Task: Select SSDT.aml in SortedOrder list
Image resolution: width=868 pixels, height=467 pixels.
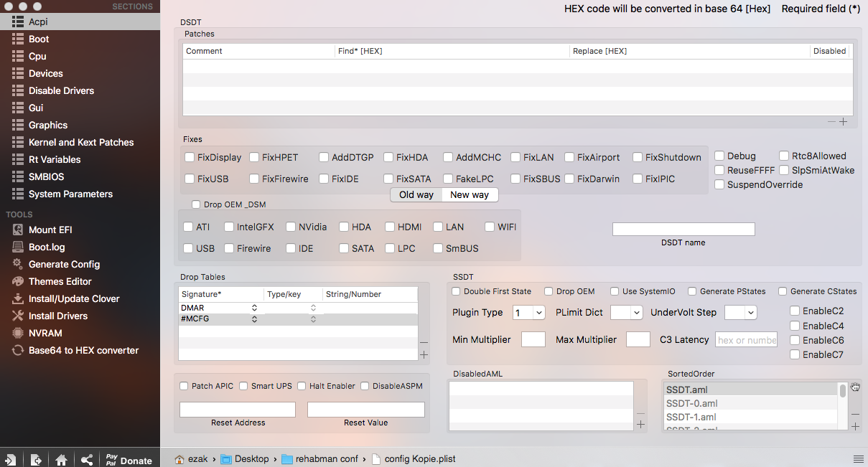Action: coord(751,390)
